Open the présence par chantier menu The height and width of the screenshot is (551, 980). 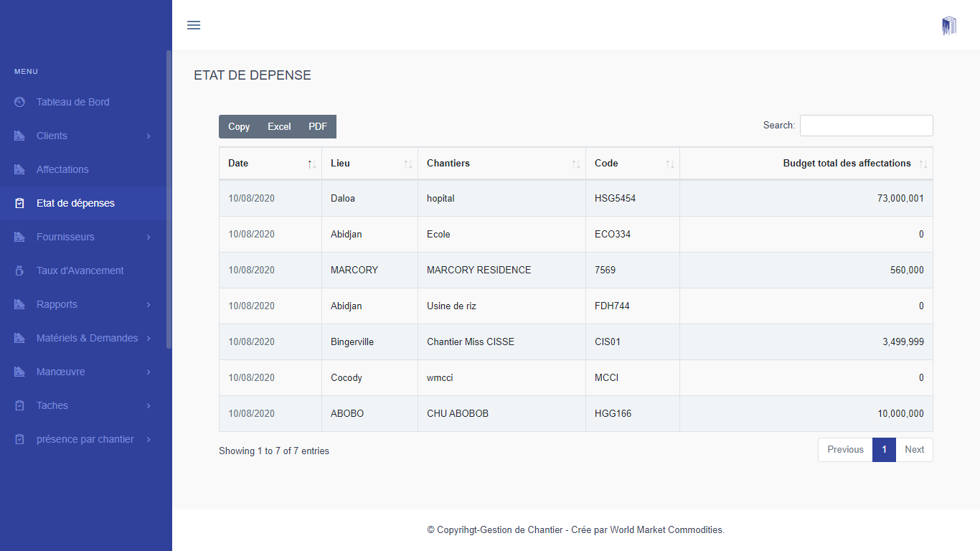pyautogui.click(x=85, y=439)
